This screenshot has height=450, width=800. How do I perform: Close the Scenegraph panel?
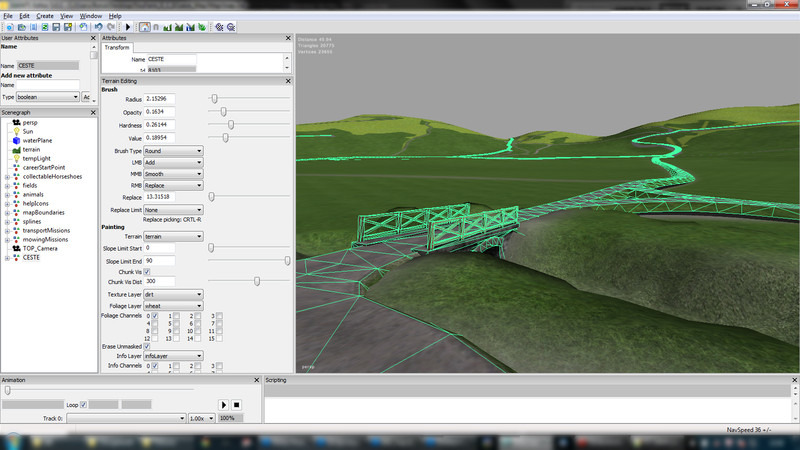[93, 112]
